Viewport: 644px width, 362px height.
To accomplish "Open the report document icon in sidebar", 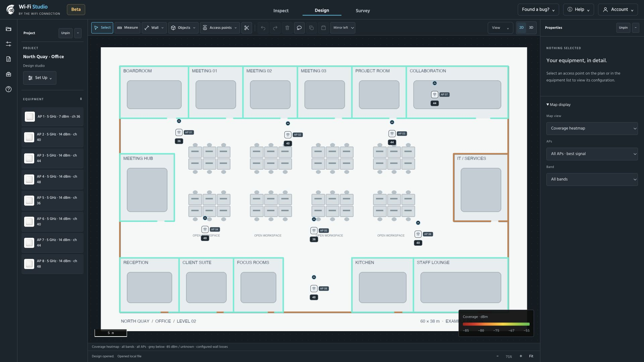I will point(8,59).
